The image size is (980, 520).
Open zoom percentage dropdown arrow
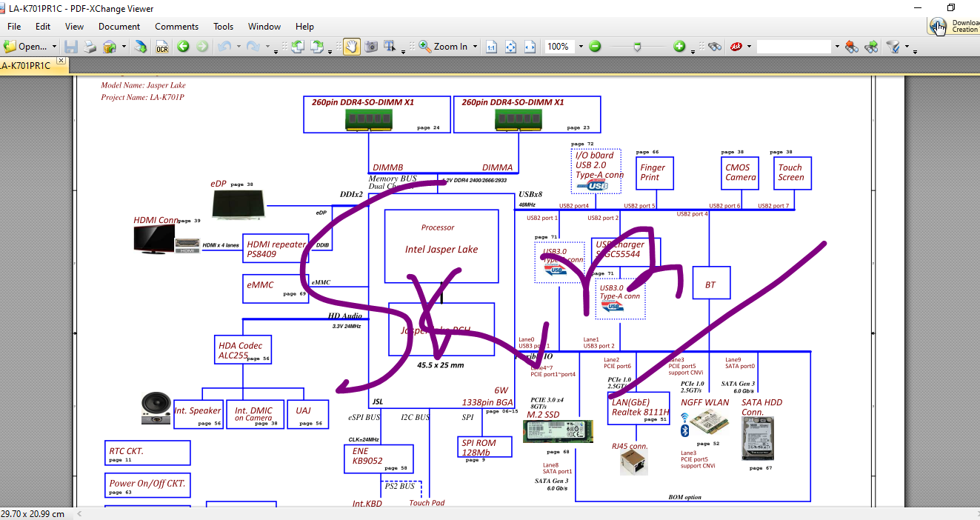tap(581, 46)
